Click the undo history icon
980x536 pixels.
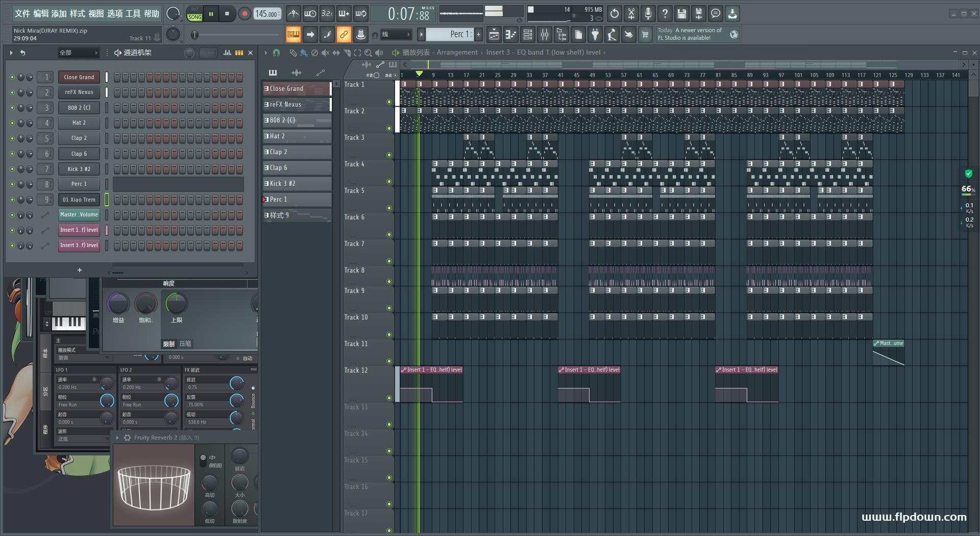[615, 14]
